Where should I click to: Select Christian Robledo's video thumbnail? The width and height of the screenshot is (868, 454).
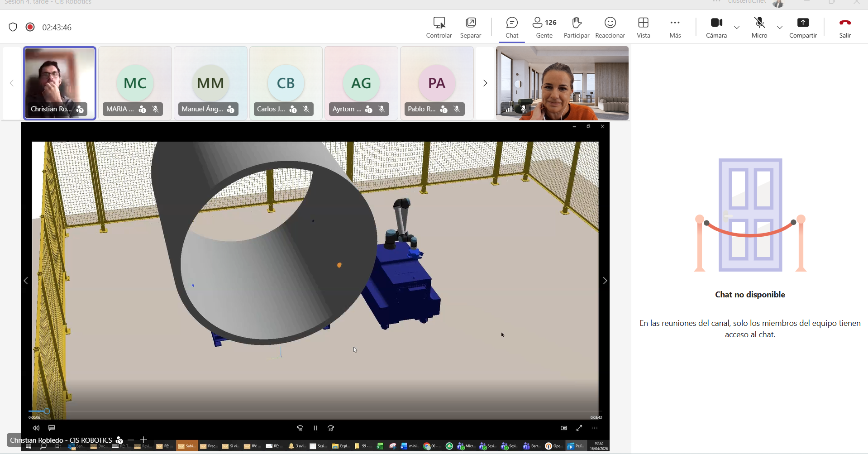click(x=60, y=83)
